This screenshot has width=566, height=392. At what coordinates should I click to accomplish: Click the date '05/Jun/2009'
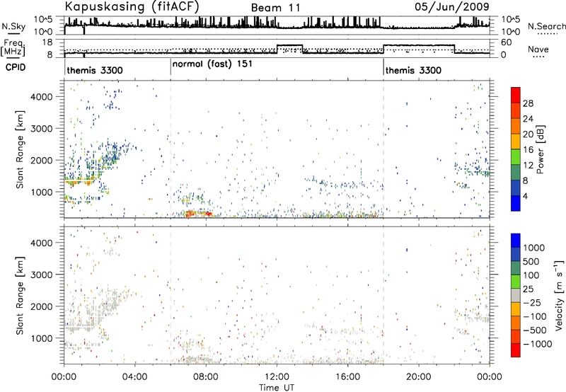pyautogui.click(x=452, y=7)
